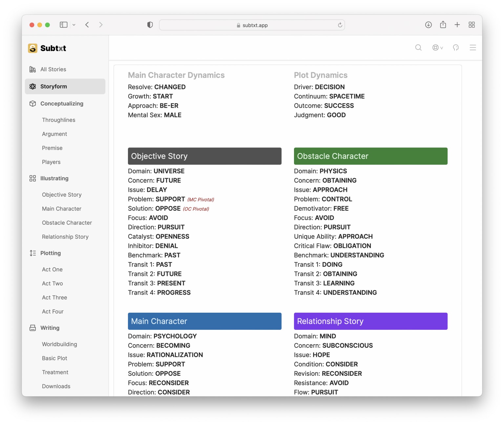Open search magnifier in app header
Viewport: 504px width, 425px height.
(418, 48)
